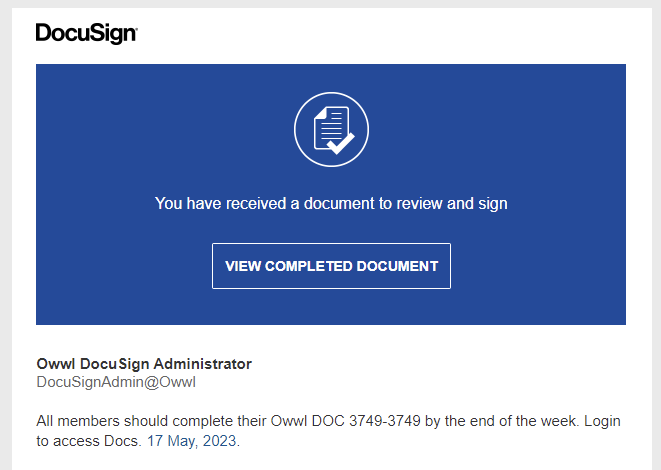This screenshot has width=661, height=470.
Task: Click the word 'COMPLETED' on the button
Action: coord(309,266)
